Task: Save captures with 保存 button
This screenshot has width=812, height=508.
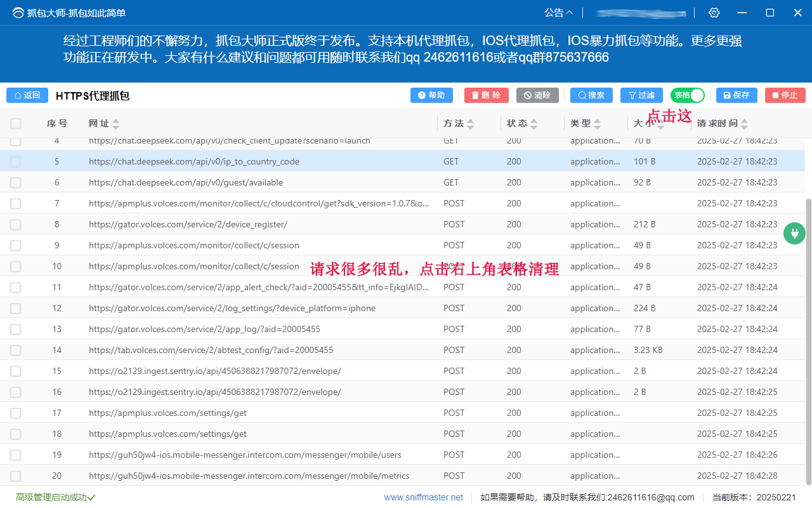Action: point(737,95)
